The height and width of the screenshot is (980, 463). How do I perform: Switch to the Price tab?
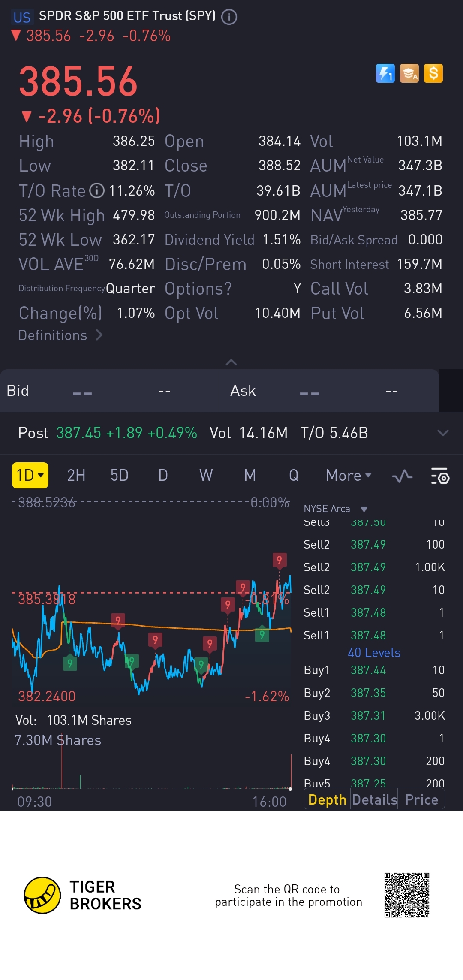(x=421, y=800)
